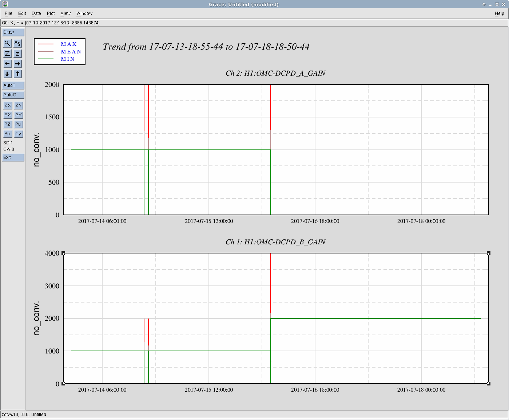
Task: Open the File menu
Action: [x=8, y=13]
